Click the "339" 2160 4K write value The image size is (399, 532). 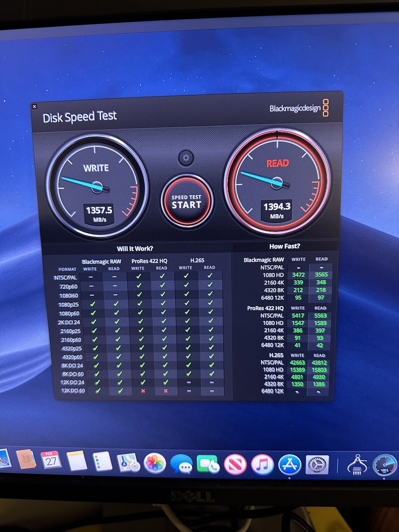point(298,282)
